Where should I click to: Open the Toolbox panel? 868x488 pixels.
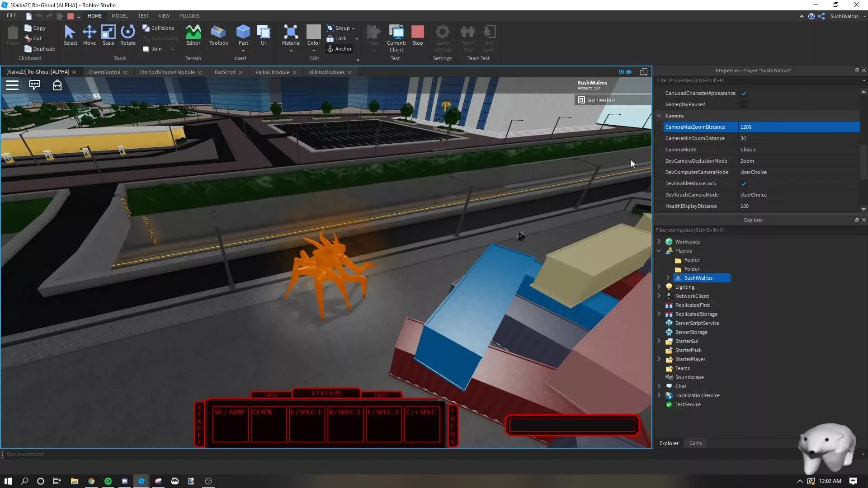(x=218, y=35)
